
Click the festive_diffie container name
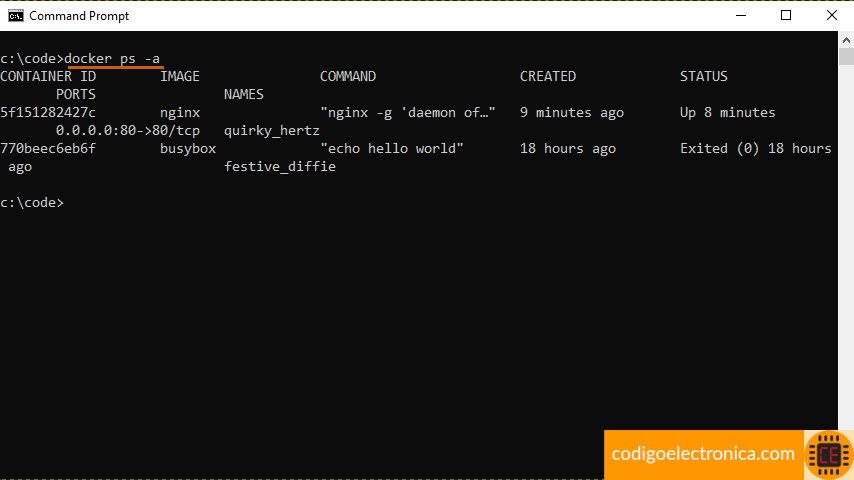click(279, 167)
